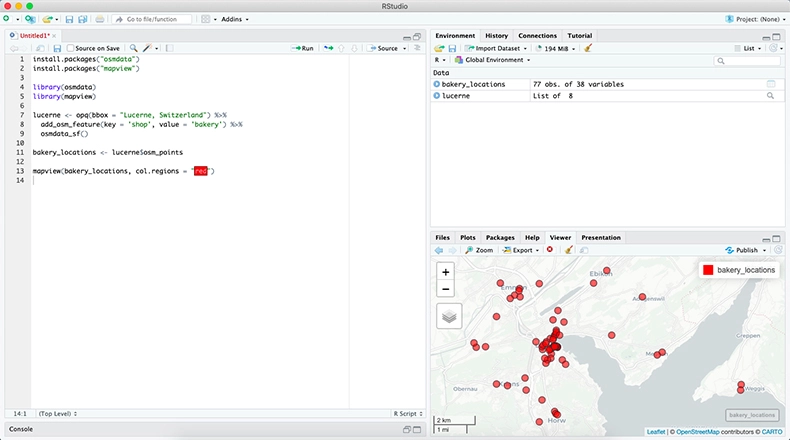790x440 pixels.
Task: Click the map zoom out minus button
Action: coord(446,289)
